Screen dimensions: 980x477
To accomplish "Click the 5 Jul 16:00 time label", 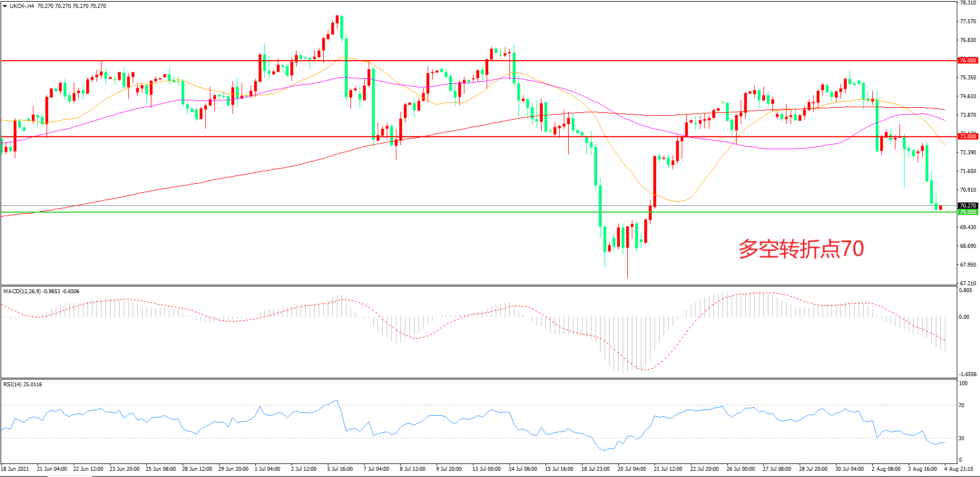I will [340, 469].
